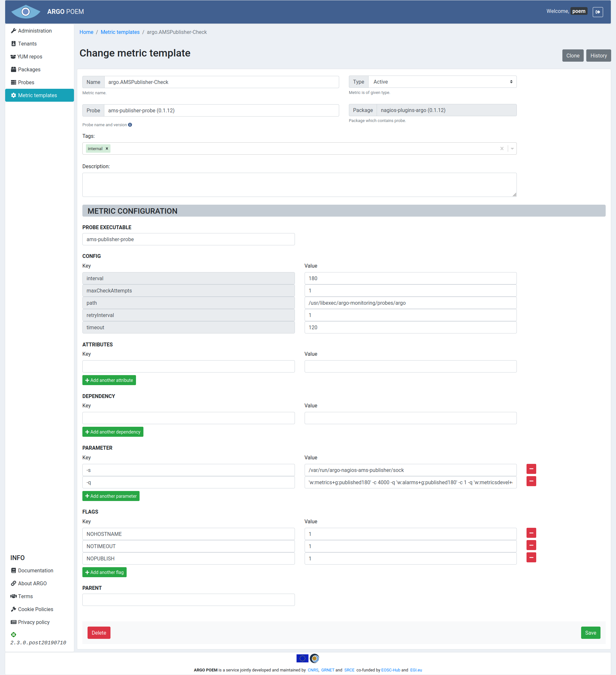
Task: Click the probe version info icon
Action: (x=130, y=125)
